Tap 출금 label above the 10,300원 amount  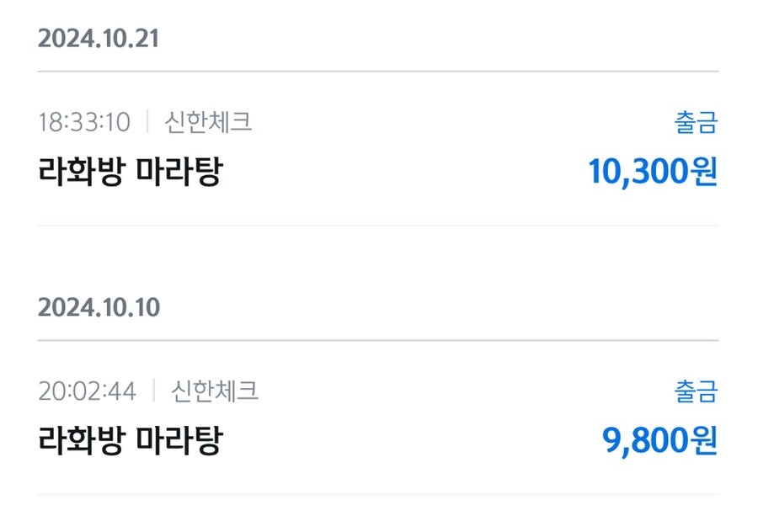(x=697, y=122)
